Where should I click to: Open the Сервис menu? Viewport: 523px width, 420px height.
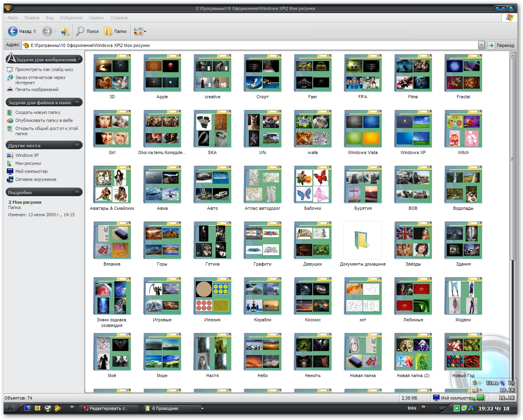coord(96,18)
